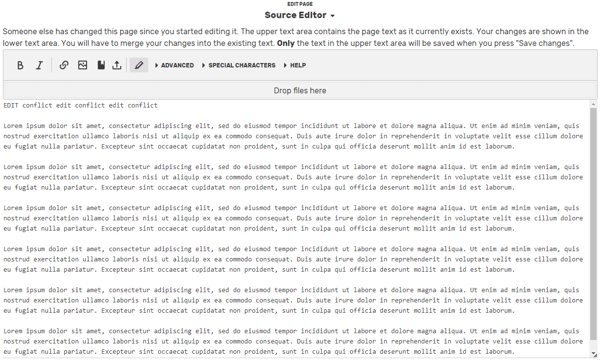602x364 pixels.
Task: Insert a link using the chain icon
Action: pos(64,65)
